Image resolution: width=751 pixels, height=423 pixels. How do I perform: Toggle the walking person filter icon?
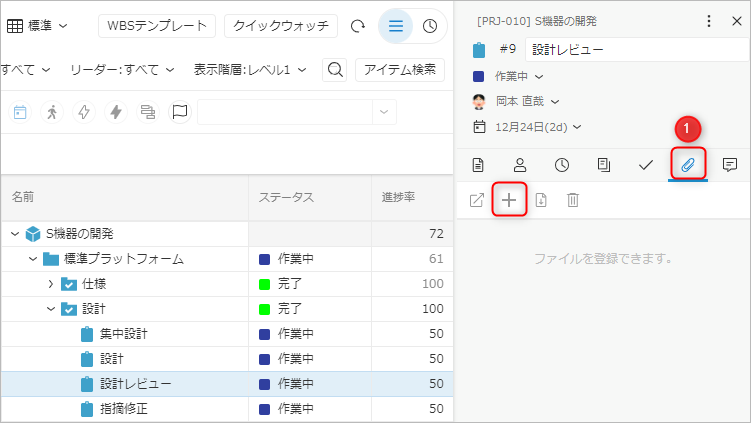[x=52, y=112]
